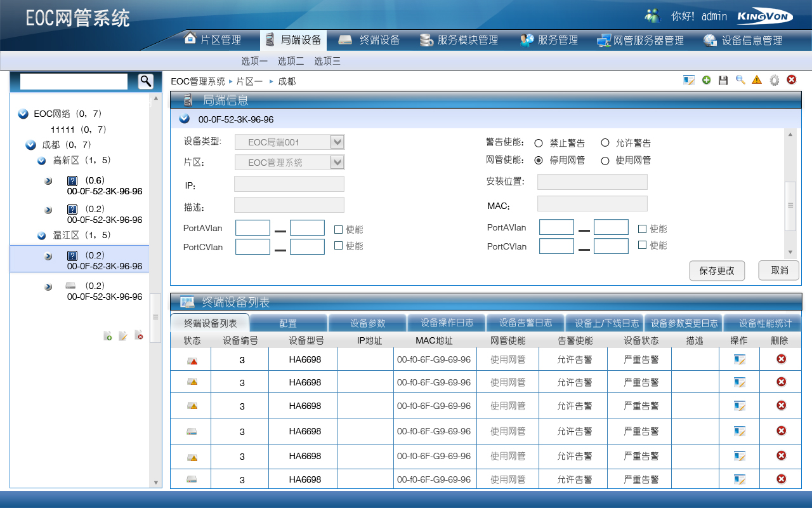Open 设备信息管理 menu
The width and height of the screenshot is (812, 508).
(743, 40)
